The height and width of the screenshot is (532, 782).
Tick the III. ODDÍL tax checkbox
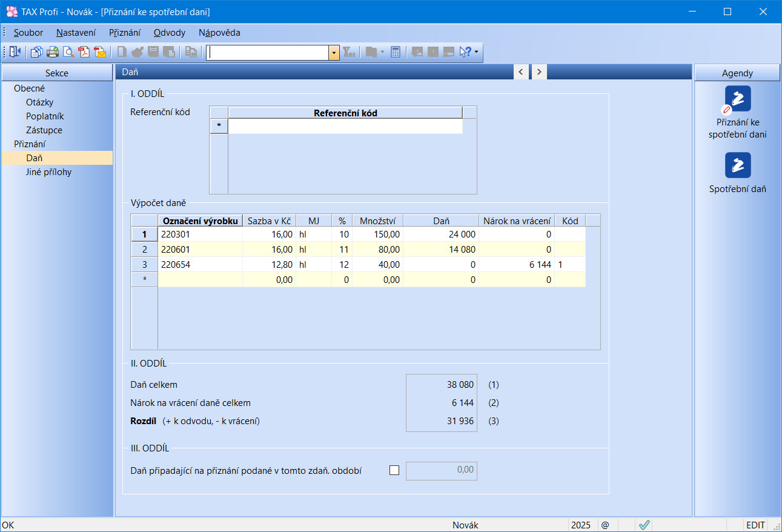coord(394,470)
